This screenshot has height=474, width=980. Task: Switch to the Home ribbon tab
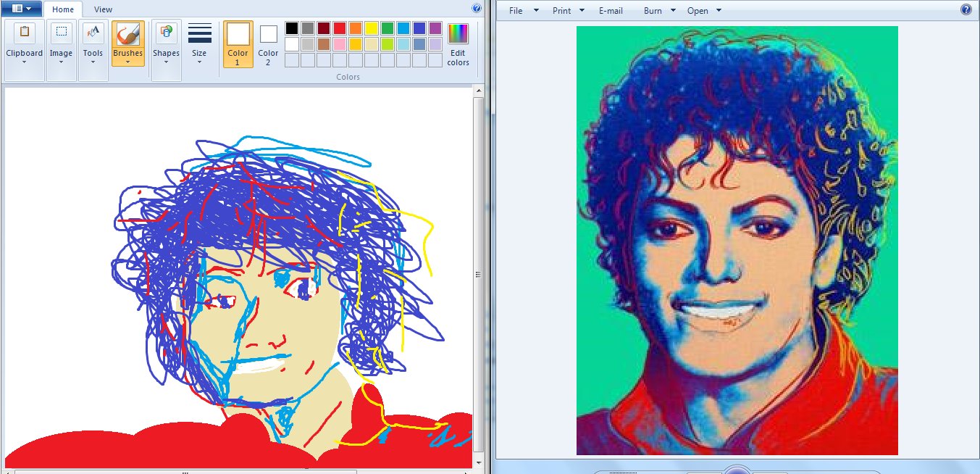(63, 9)
